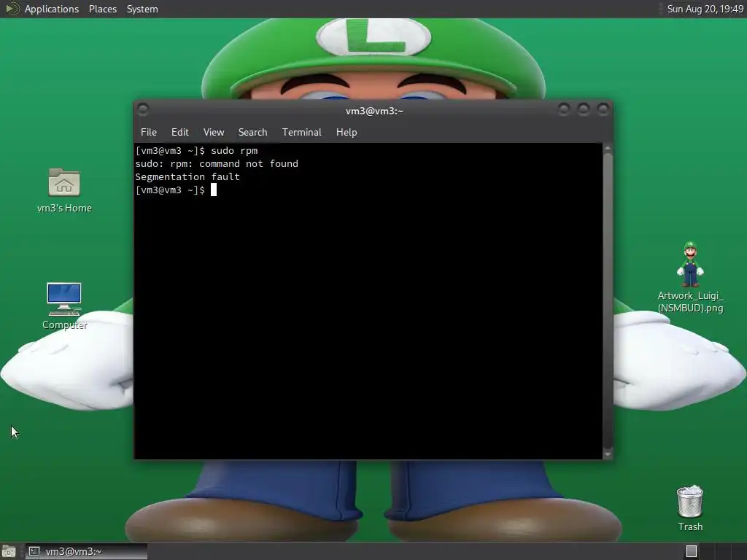Maximize the terminal window
This screenshot has height=560, width=747.
click(x=583, y=109)
